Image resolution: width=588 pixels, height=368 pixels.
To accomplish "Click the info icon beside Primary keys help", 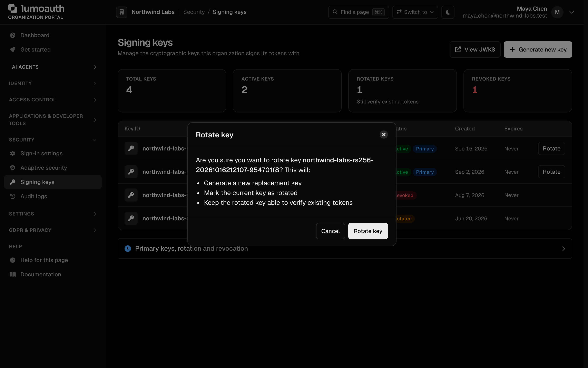I will [128, 248].
